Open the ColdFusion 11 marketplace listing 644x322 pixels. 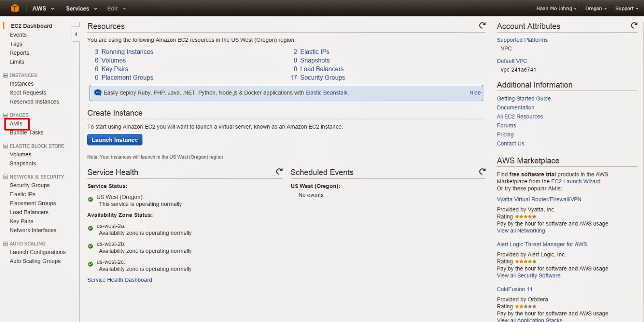(514, 289)
